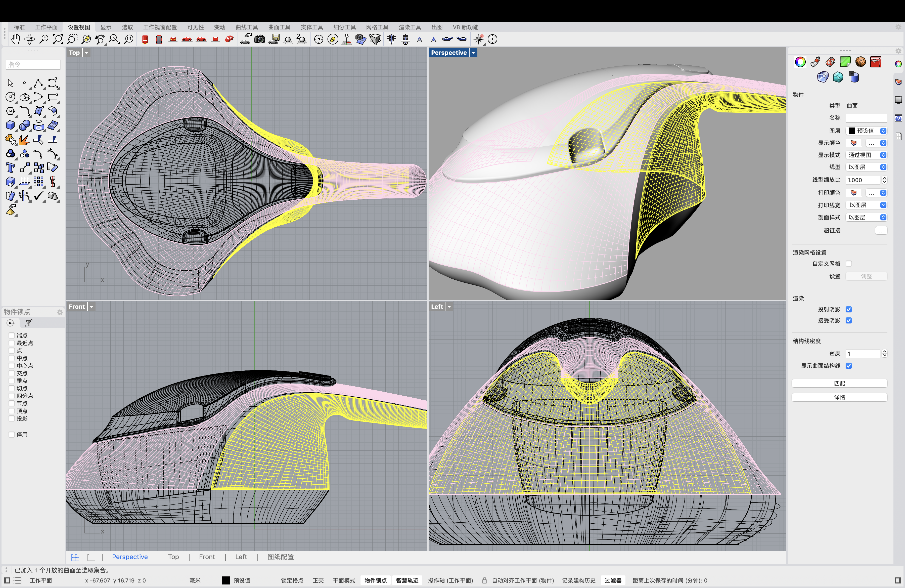905x588 pixels.
Task: Click the Zoom 1:1 magnifier icon
Action: tap(129, 39)
